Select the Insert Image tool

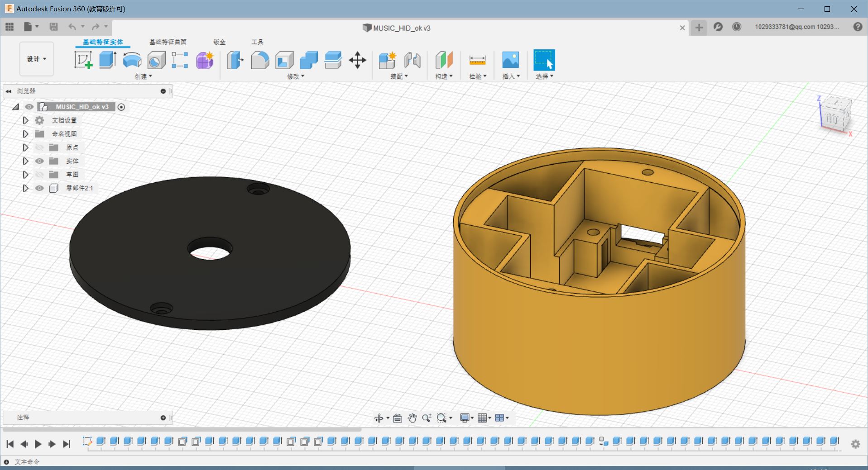511,60
